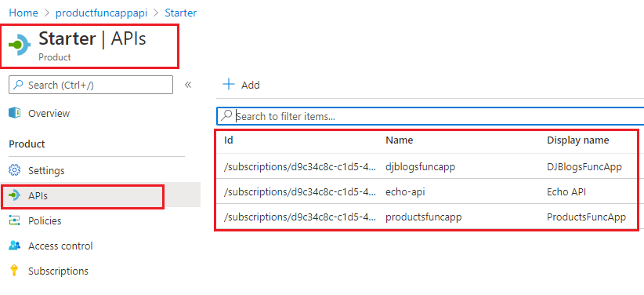This screenshot has width=644, height=295.
Task: Click the Product section heading in sidebar
Action: tap(27, 144)
